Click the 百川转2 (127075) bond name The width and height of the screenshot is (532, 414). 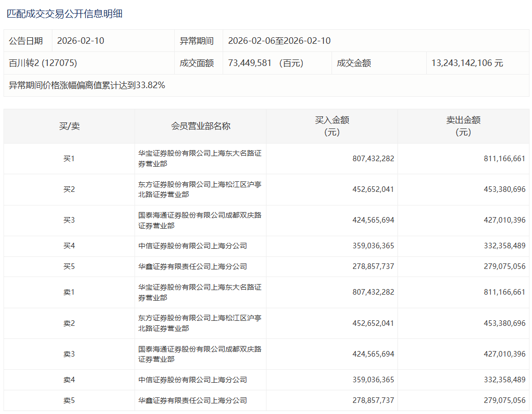point(43,63)
